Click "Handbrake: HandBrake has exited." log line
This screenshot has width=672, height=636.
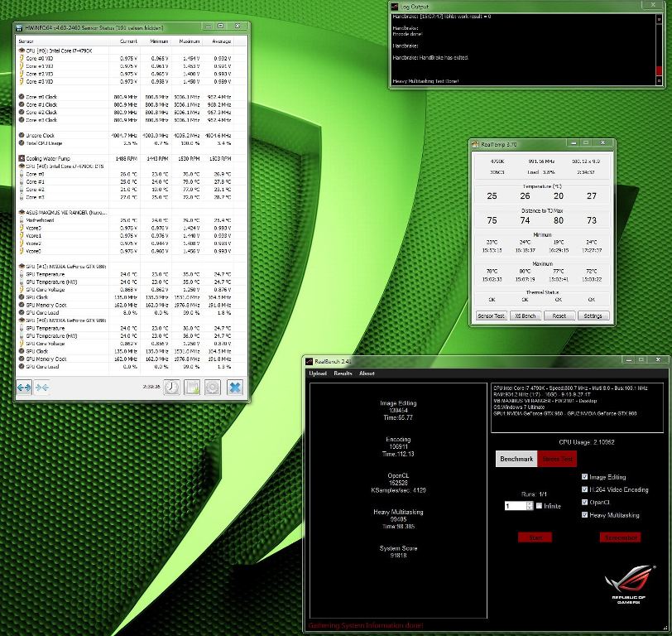coord(430,57)
